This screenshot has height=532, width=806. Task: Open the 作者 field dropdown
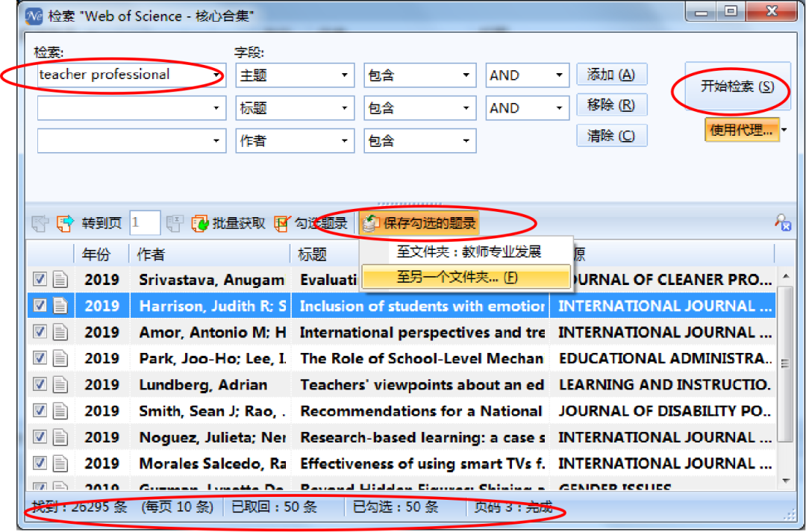click(x=295, y=141)
